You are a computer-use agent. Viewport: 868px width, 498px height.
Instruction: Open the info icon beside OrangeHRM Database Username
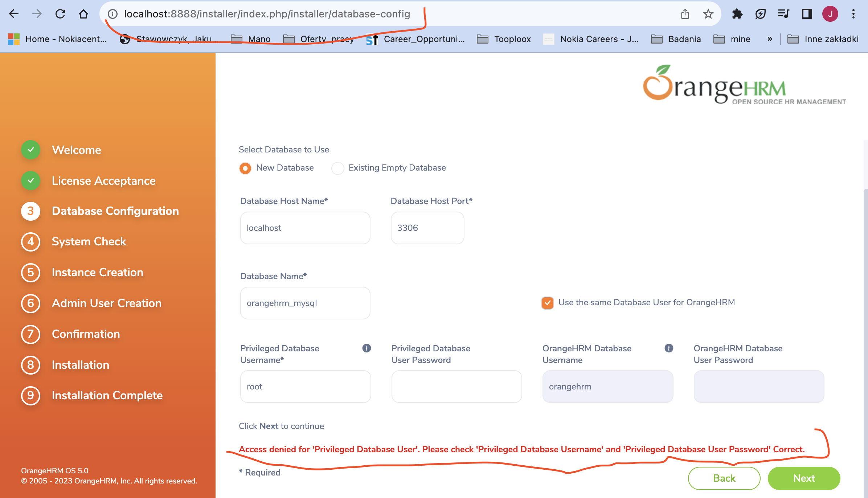coord(670,348)
